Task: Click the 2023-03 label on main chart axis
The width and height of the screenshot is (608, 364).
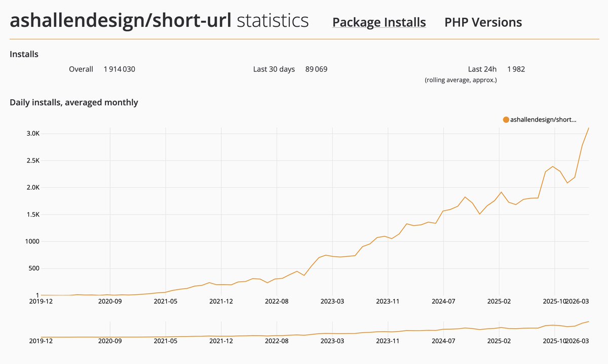Action: coord(332,301)
